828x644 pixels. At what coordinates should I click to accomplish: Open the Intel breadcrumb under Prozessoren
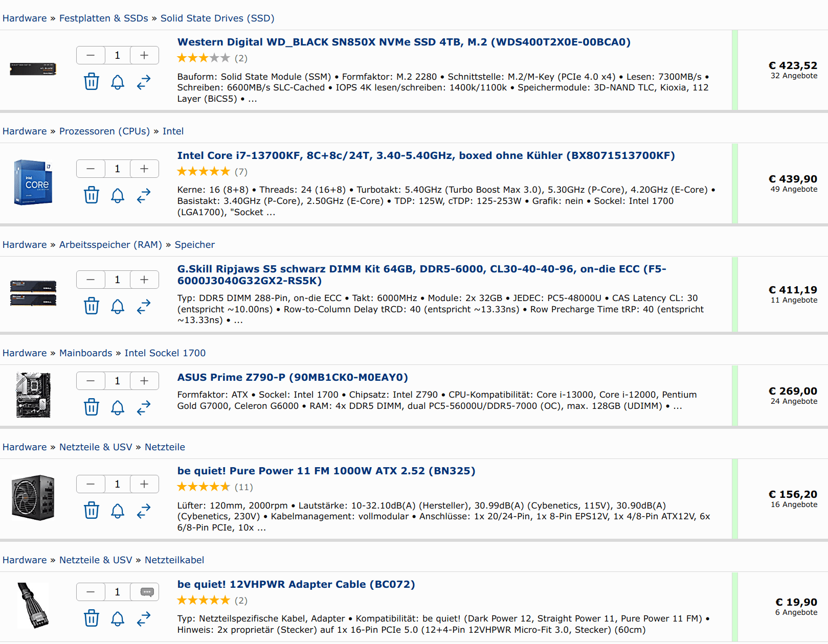click(x=173, y=131)
